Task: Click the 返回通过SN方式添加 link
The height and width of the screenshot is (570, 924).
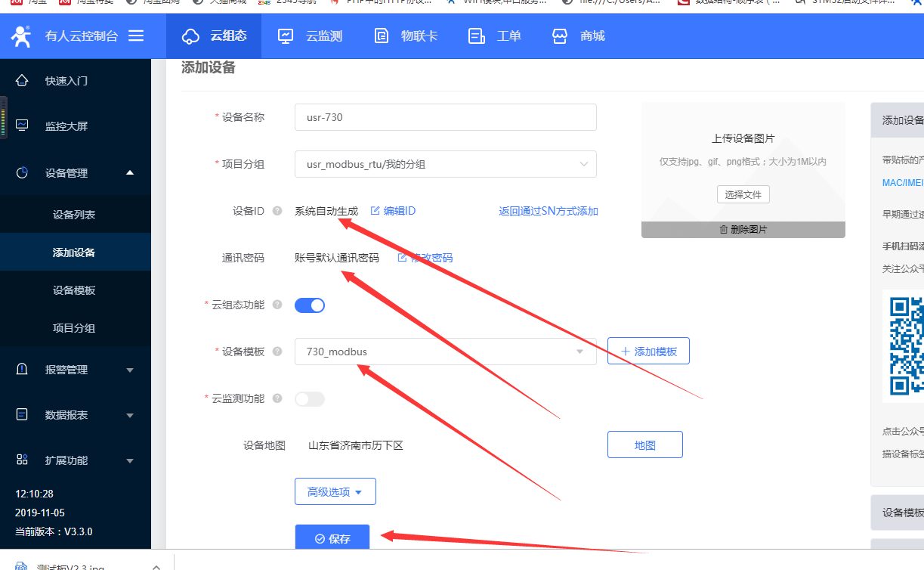Action: (549, 211)
